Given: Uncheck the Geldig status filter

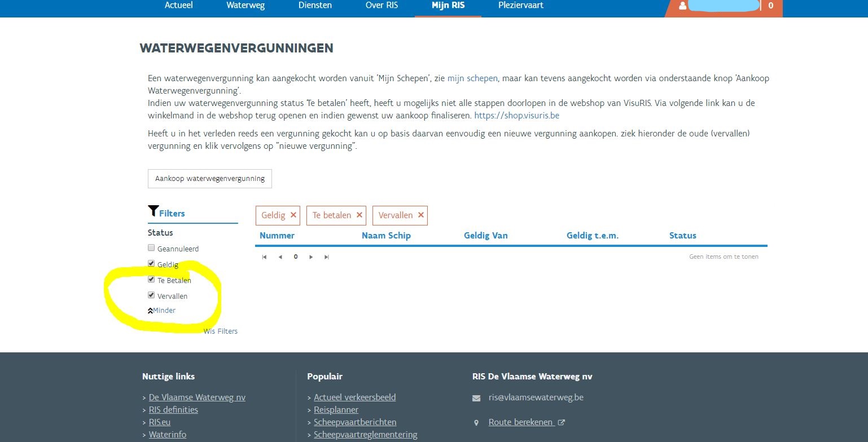Looking at the screenshot, I should [x=151, y=263].
